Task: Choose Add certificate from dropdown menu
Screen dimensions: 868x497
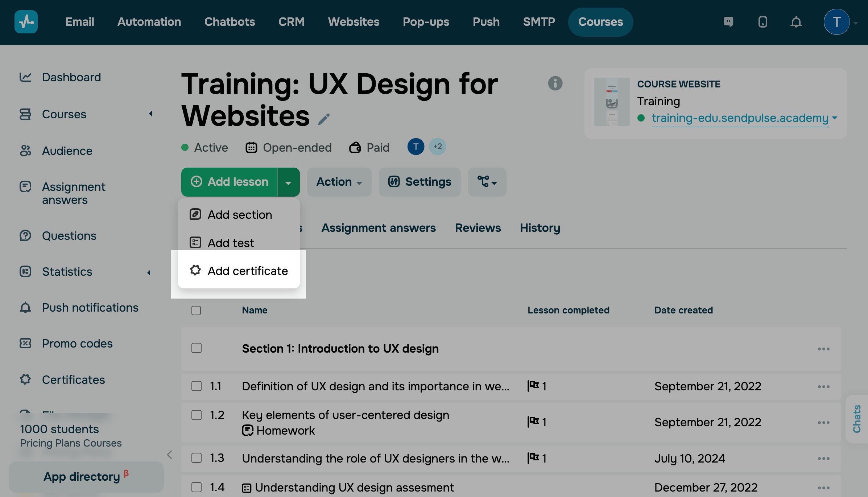Action: (x=247, y=271)
